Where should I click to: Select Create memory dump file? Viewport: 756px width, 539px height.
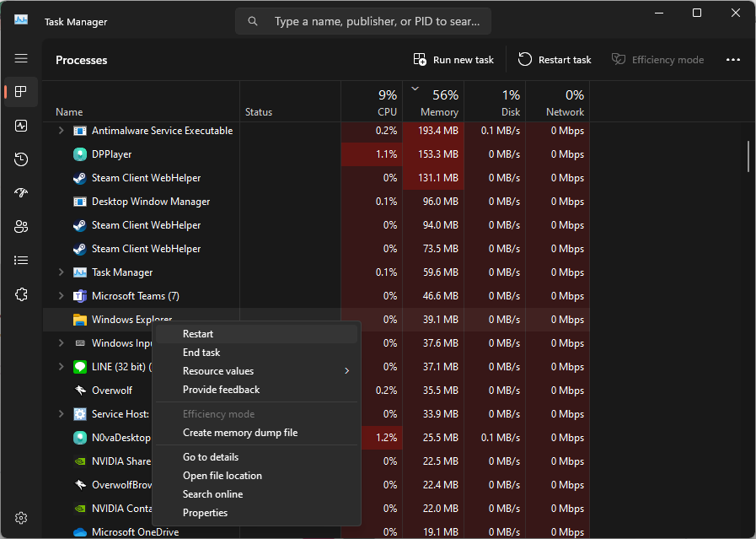(x=256, y=433)
